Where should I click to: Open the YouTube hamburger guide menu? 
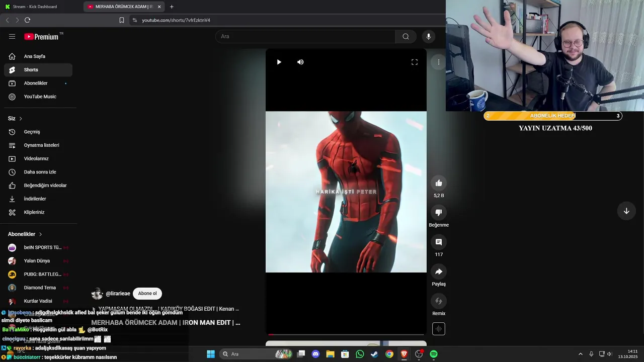click(12, 36)
